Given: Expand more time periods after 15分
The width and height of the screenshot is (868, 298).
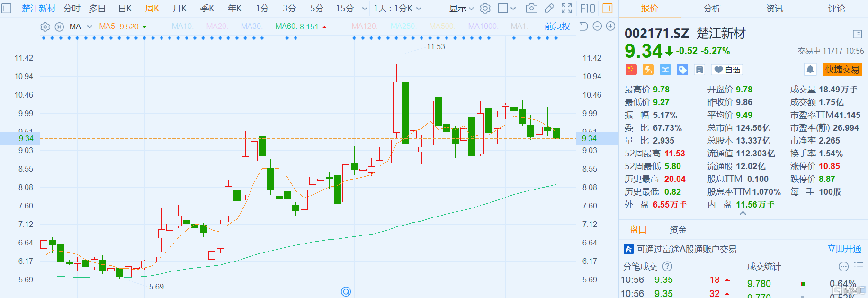Looking at the screenshot, I should (x=364, y=9).
